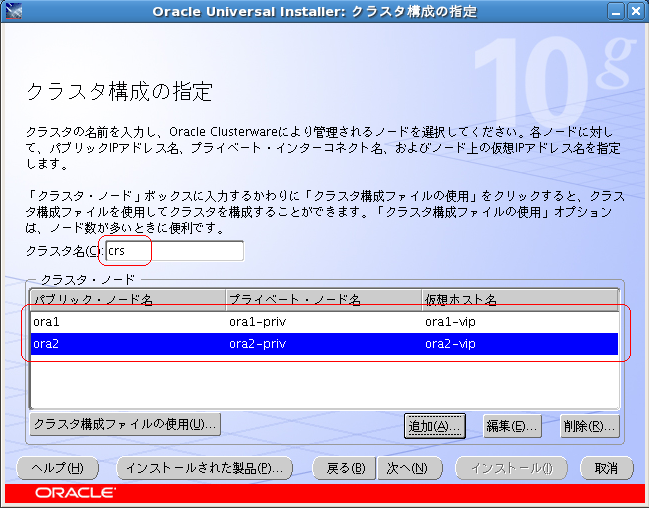Cancel installation with 取消 button
649x508 pixels.
click(606, 468)
